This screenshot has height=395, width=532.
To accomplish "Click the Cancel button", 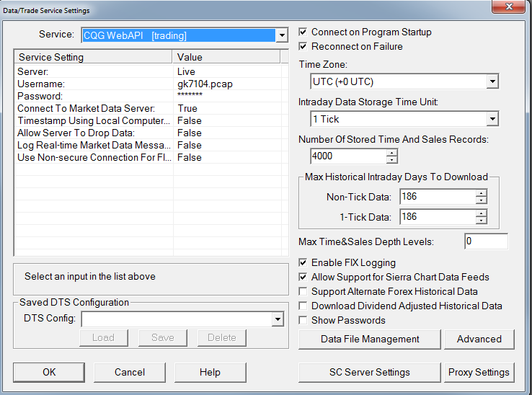I will (x=130, y=372).
